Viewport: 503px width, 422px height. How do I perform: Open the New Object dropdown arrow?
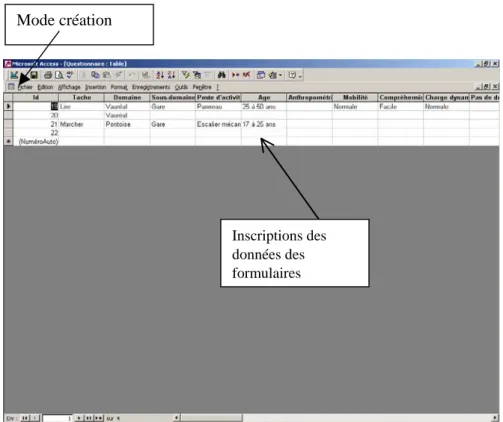[280, 75]
